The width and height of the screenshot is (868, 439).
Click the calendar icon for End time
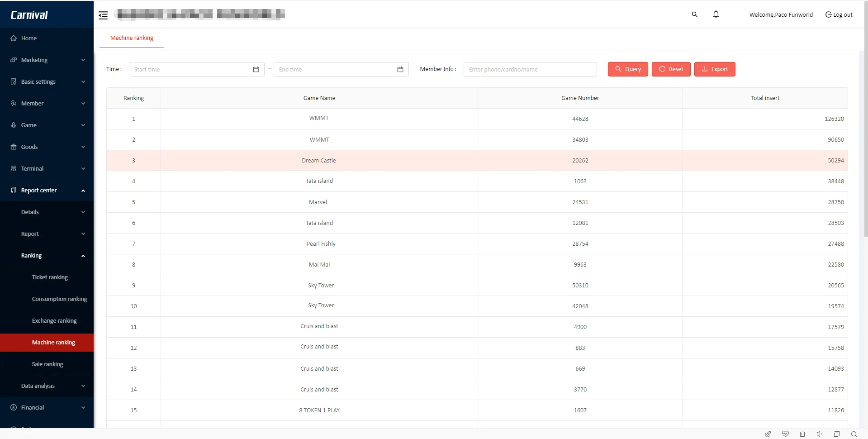coord(400,69)
